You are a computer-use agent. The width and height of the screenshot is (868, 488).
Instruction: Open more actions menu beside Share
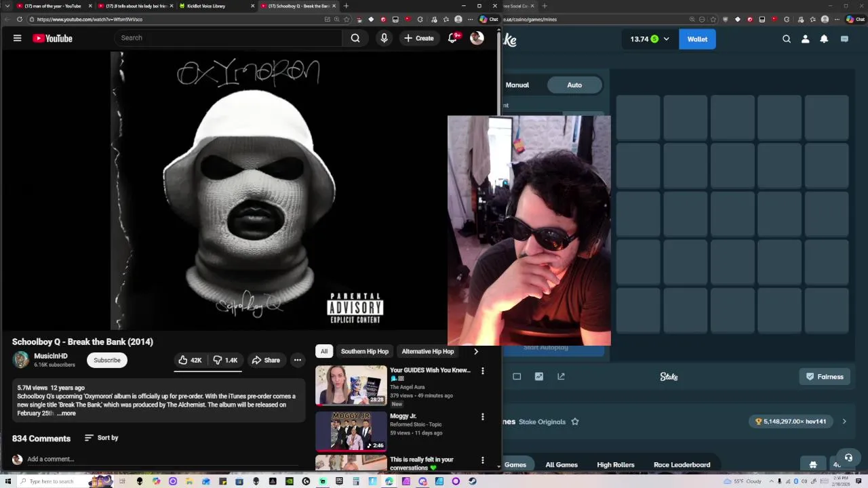(x=297, y=360)
